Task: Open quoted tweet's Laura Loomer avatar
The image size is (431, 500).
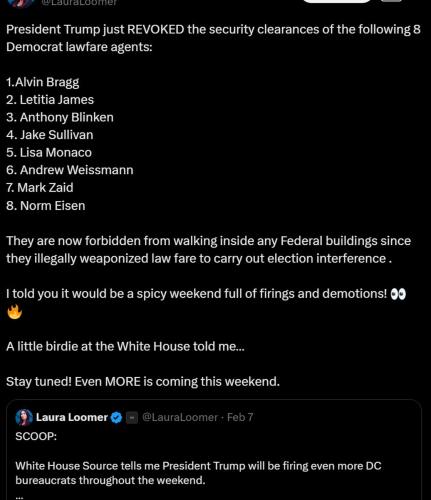Action: (x=24, y=417)
